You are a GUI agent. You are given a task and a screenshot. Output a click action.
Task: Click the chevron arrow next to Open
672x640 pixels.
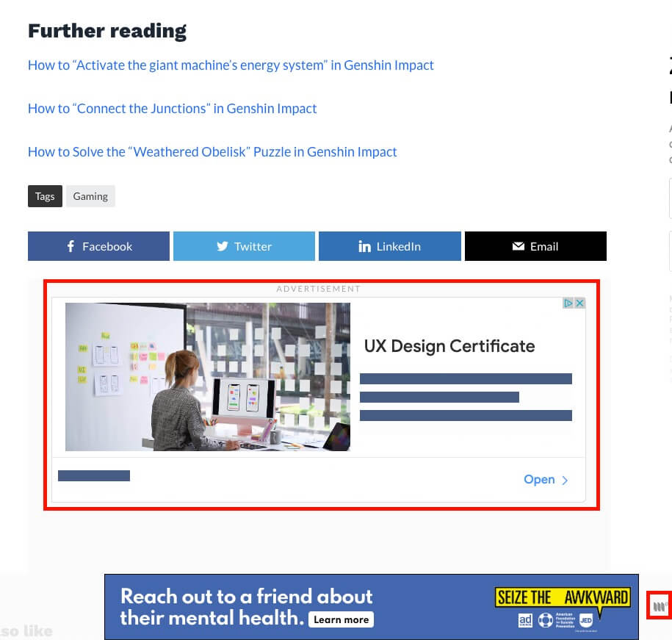click(x=565, y=480)
